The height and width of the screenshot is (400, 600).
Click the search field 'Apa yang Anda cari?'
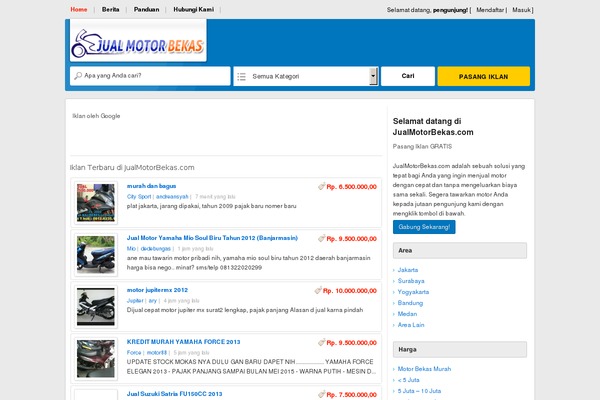(x=150, y=76)
